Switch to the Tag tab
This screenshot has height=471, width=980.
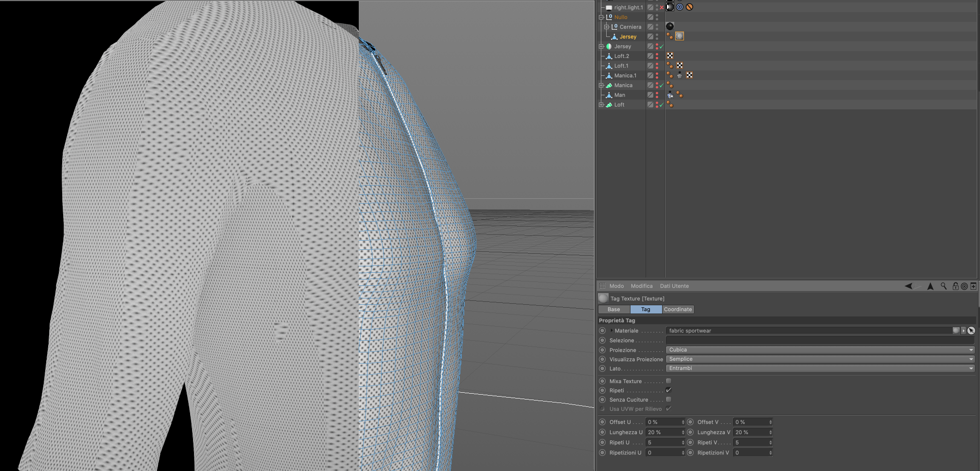(x=646, y=309)
